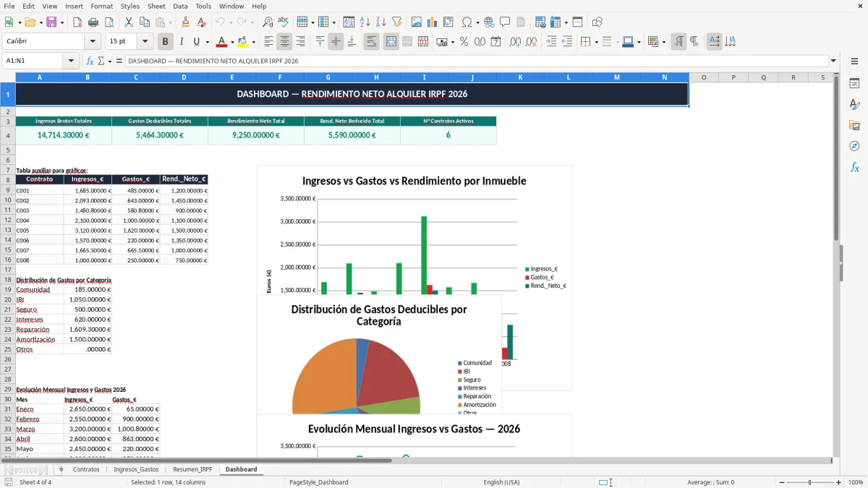Image resolution: width=868 pixels, height=488 pixels.
Task: Toggle Center Horizontally alignment
Action: 284,42
